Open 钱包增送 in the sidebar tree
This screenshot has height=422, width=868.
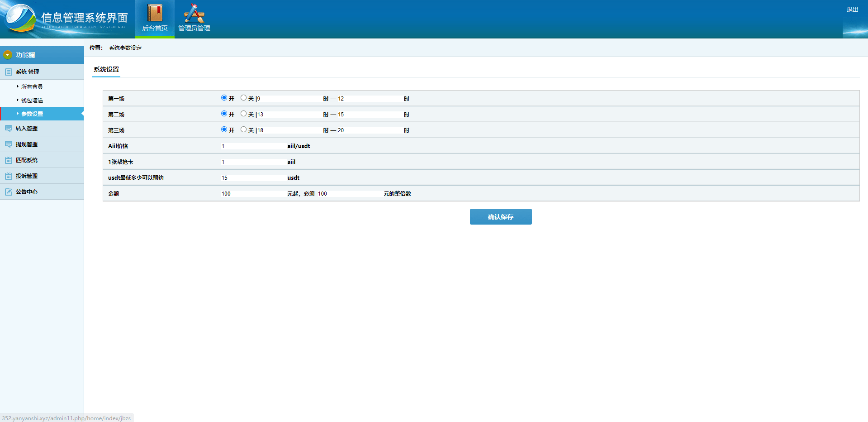pos(32,101)
